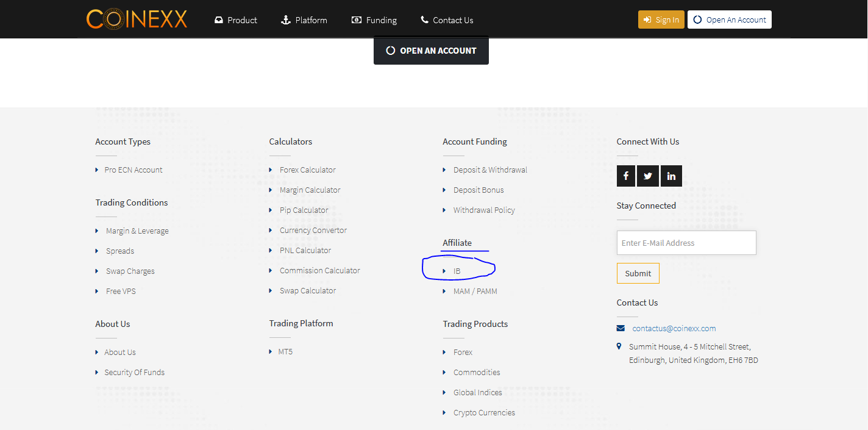Image resolution: width=868 pixels, height=430 pixels.
Task: Open the Commission Calculator
Action: 320,270
